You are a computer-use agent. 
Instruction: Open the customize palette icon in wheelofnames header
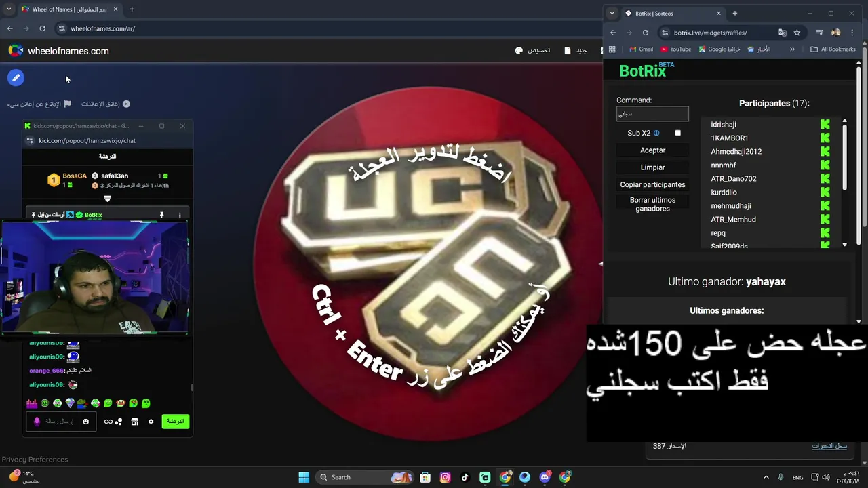(519, 51)
